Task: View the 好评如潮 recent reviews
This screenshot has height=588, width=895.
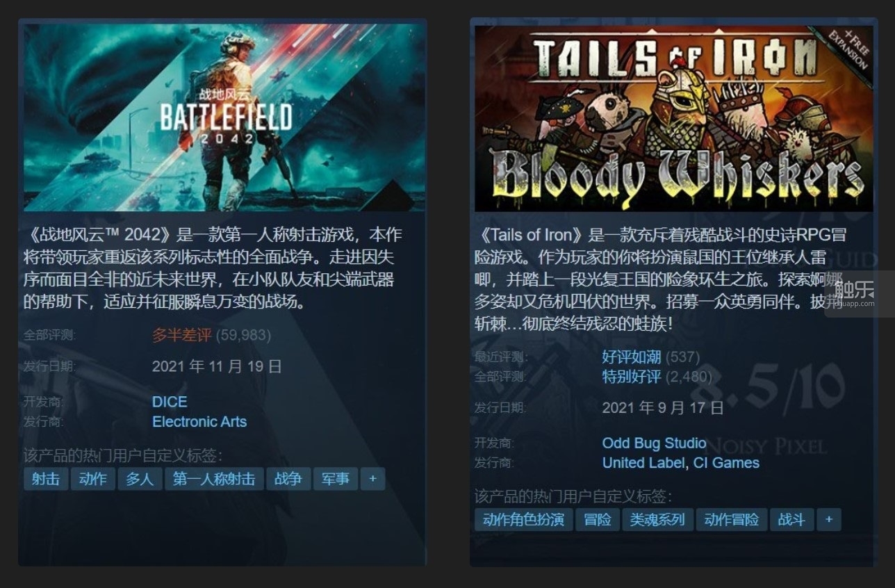Action: (x=631, y=357)
